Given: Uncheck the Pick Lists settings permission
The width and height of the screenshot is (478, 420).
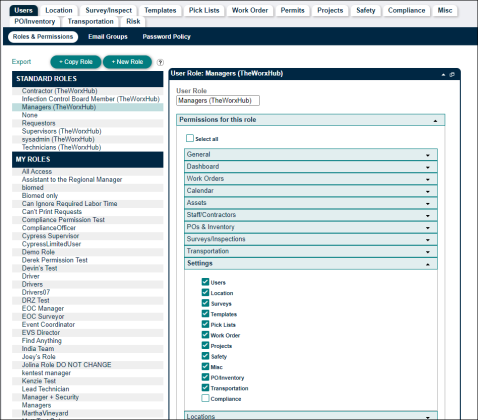Looking at the screenshot, I should tap(205, 324).
